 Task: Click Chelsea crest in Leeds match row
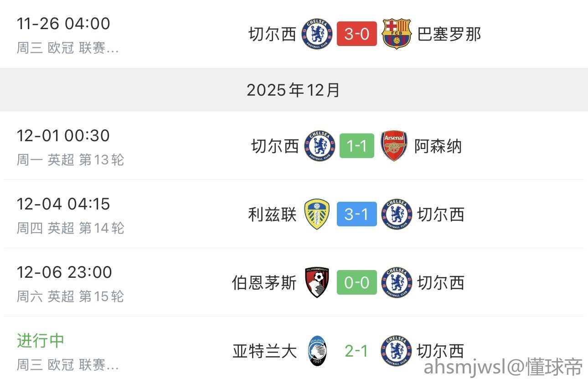tap(397, 214)
